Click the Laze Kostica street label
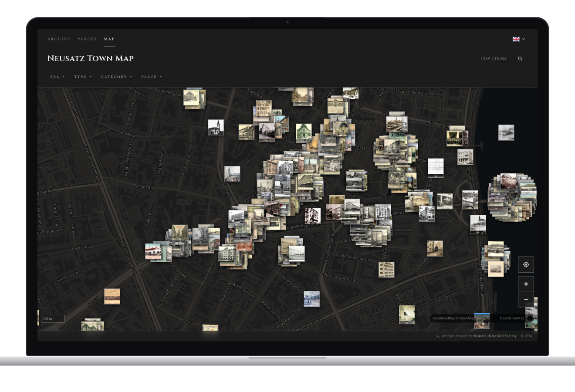Image resolution: width=575 pixels, height=392 pixels. point(183,319)
